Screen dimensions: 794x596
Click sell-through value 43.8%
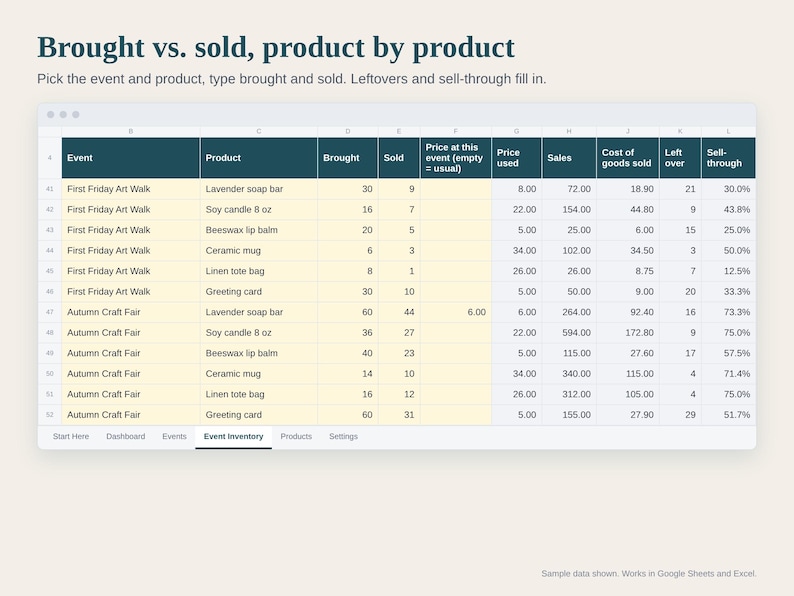tap(737, 210)
